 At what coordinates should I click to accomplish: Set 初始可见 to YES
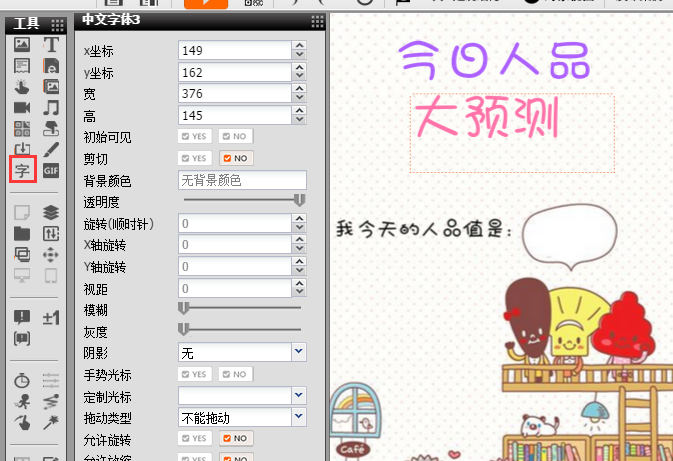tap(195, 136)
